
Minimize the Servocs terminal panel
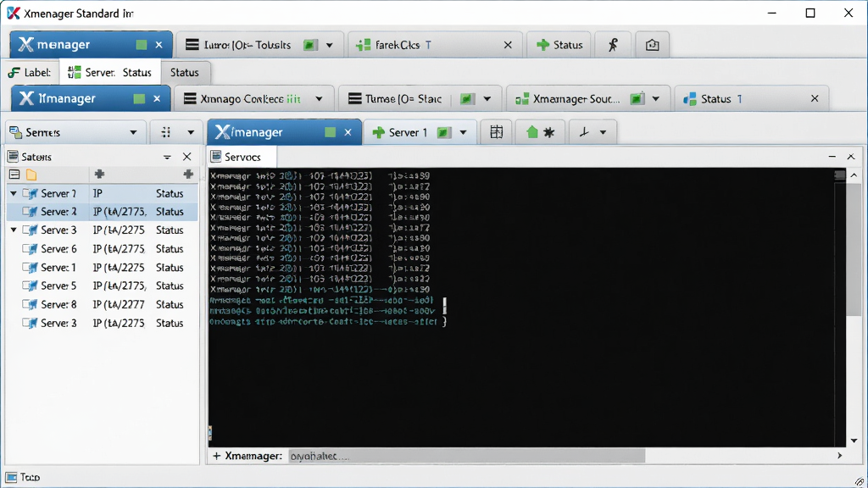click(832, 157)
